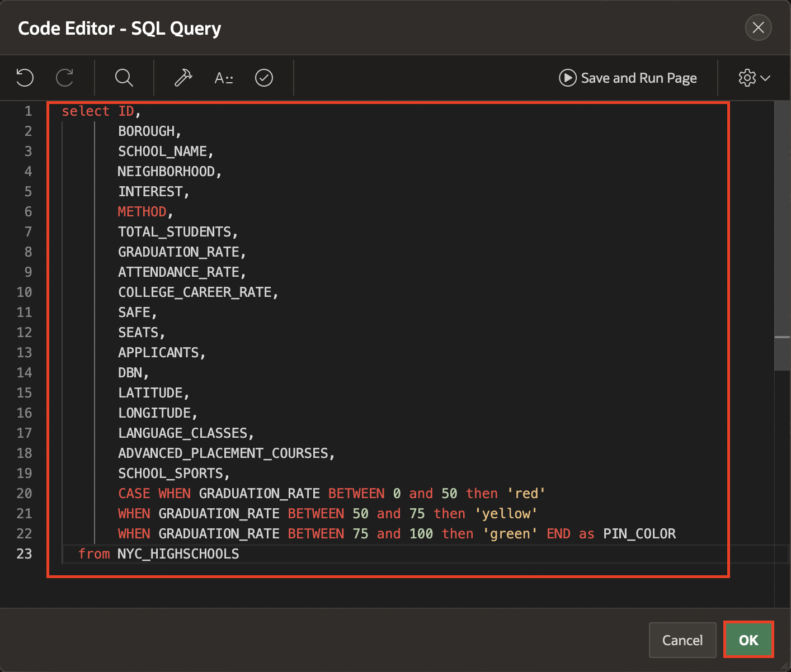Click NYC_HIGHSCHOOLS table name

click(x=178, y=554)
